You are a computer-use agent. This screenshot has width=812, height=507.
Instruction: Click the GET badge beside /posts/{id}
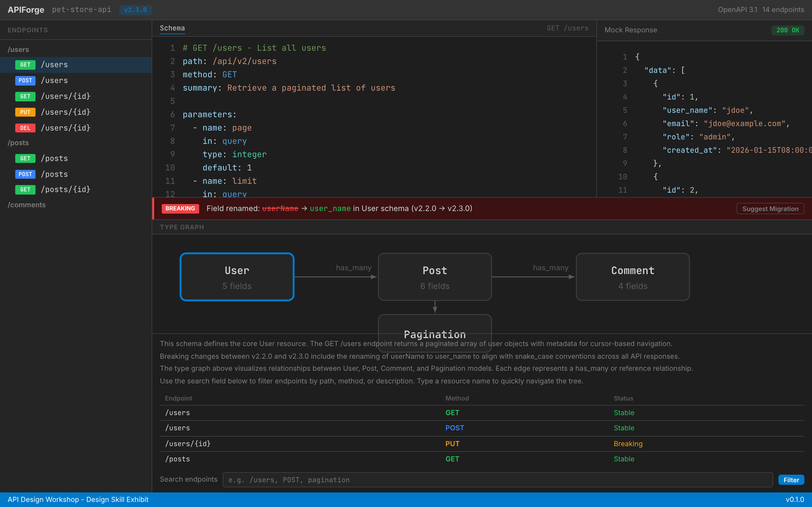pyautogui.click(x=25, y=189)
